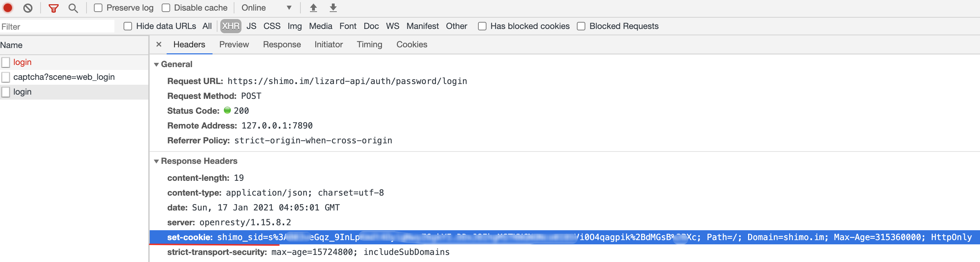Import HAR file with upload arrow
Image resolution: width=980 pixels, height=262 pixels.
click(x=313, y=8)
